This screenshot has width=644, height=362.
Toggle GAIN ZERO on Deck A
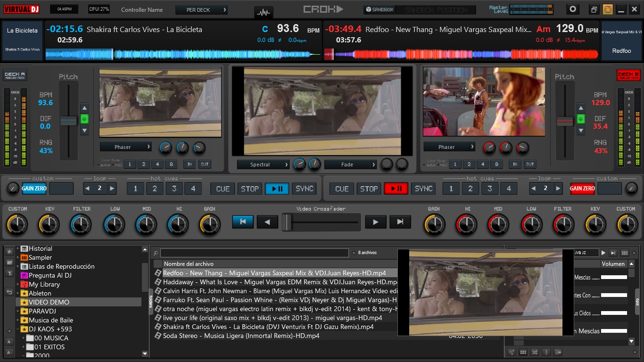34,189
